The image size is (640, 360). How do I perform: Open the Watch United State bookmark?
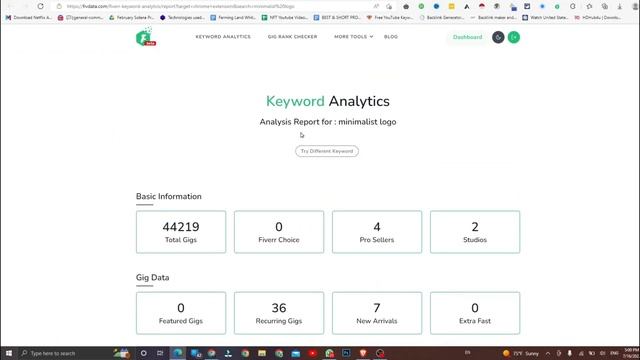pyautogui.click(x=545, y=18)
